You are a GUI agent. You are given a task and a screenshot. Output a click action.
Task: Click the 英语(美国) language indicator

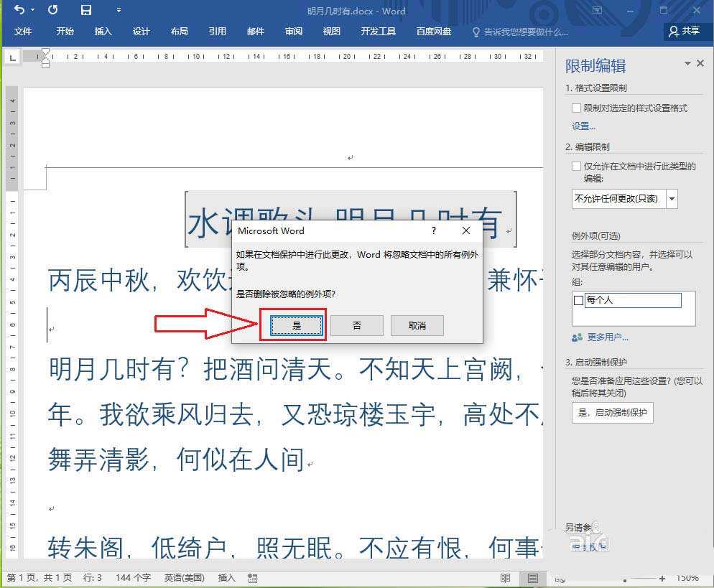tap(184, 577)
